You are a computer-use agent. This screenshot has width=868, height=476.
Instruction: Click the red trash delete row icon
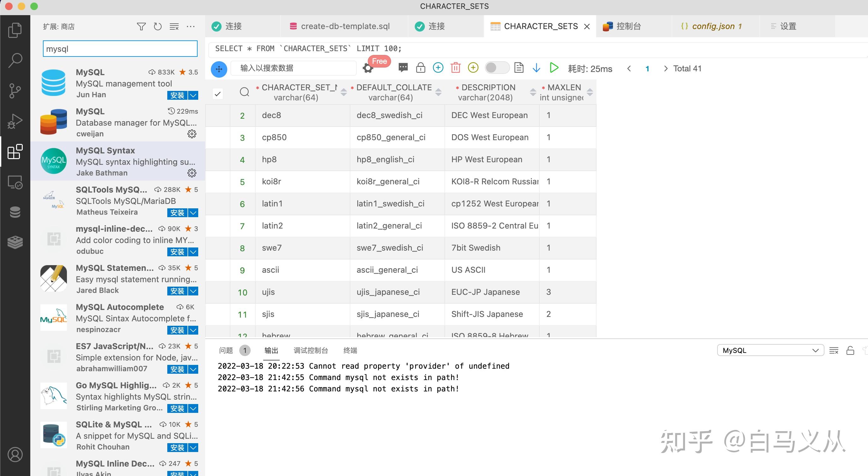pos(455,68)
